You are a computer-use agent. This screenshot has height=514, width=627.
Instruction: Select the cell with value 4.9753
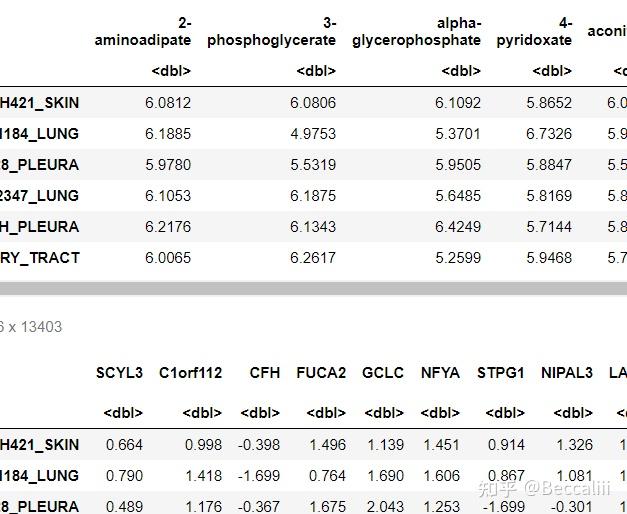tap(313, 134)
